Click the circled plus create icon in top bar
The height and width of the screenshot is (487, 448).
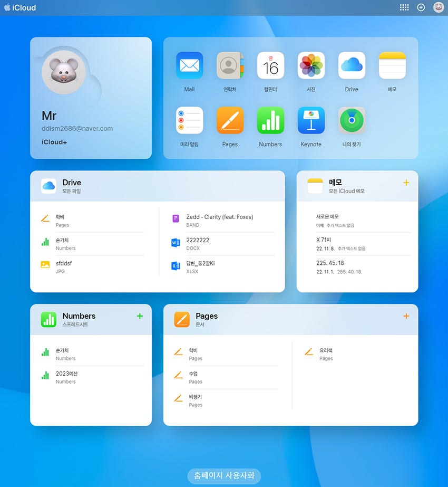tap(421, 7)
